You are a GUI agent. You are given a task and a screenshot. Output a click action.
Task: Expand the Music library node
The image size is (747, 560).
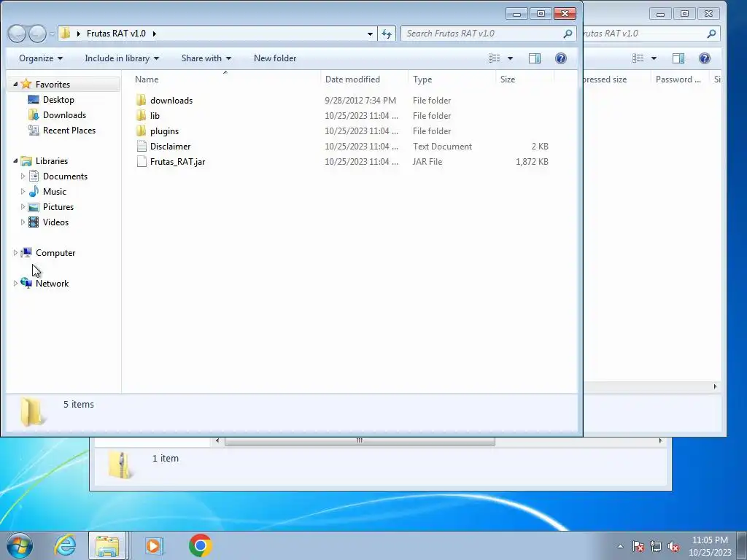coord(23,192)
